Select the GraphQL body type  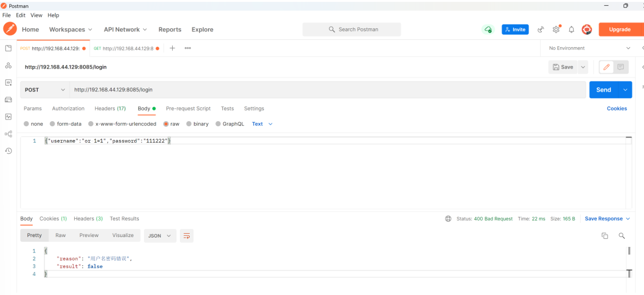[218, 124]
